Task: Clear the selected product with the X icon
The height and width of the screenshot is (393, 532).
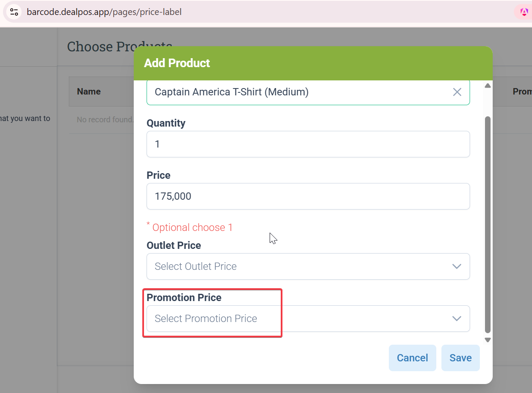Action: [x=457, y=92]
